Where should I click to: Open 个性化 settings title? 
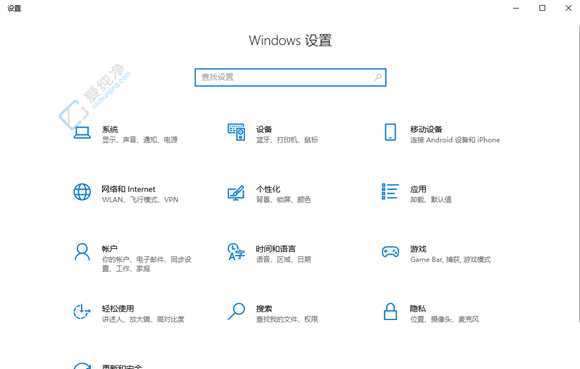268,189
